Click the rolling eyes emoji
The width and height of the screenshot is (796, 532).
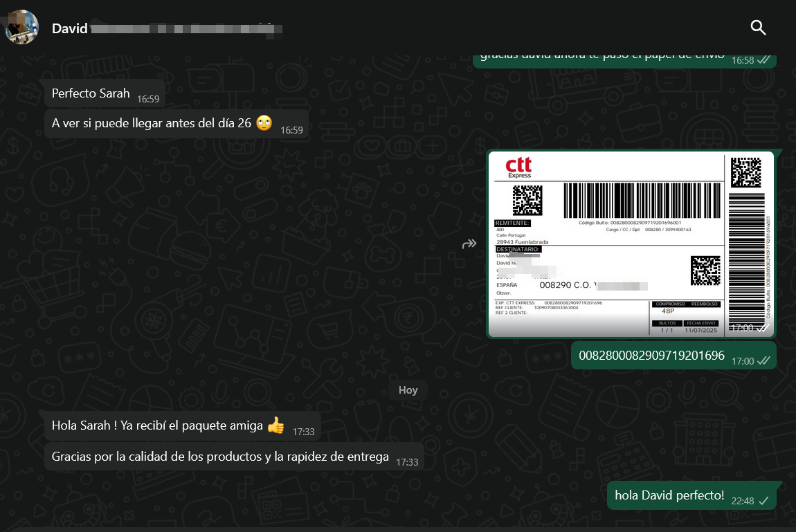pos(264,122)
